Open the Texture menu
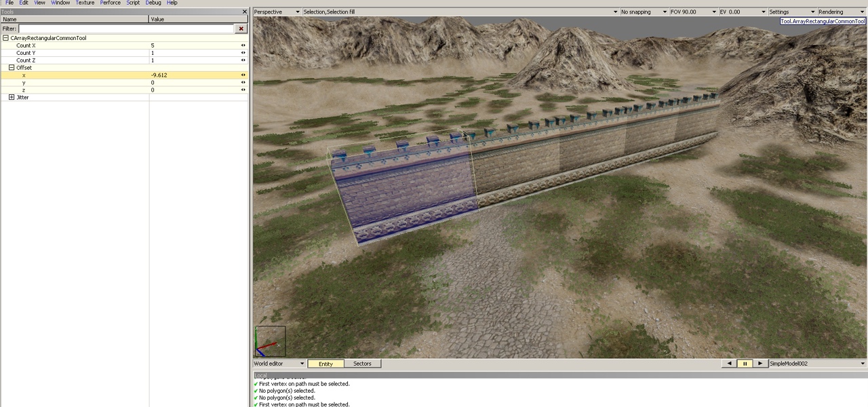Screen dimensions: 868x407 (85, 3)
